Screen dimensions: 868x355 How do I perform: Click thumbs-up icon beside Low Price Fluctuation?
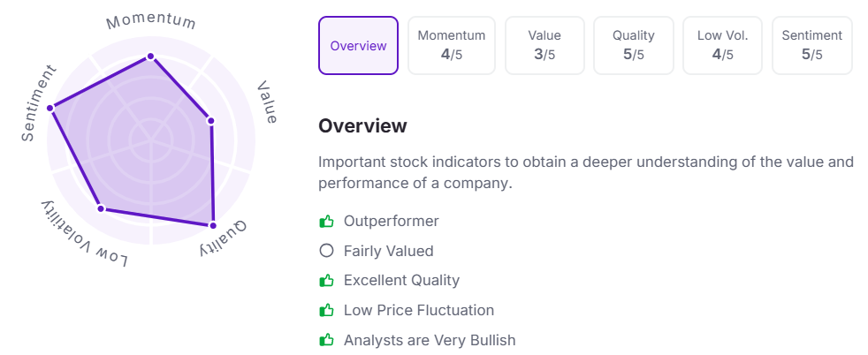click(326, 310)
